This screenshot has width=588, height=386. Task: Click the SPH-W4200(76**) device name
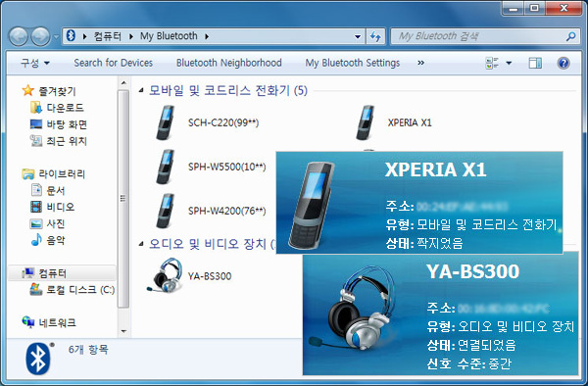pyautogui.click(x=227, y=211)
